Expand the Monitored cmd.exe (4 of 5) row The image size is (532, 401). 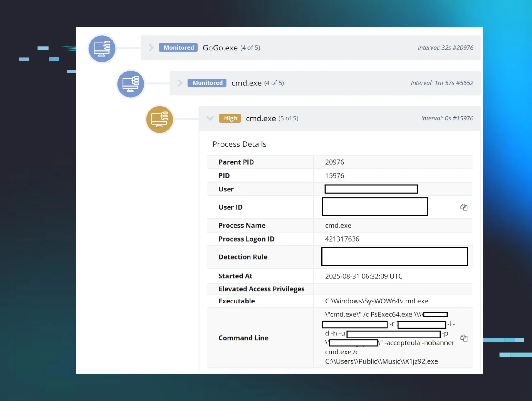(x=180, y=83)
